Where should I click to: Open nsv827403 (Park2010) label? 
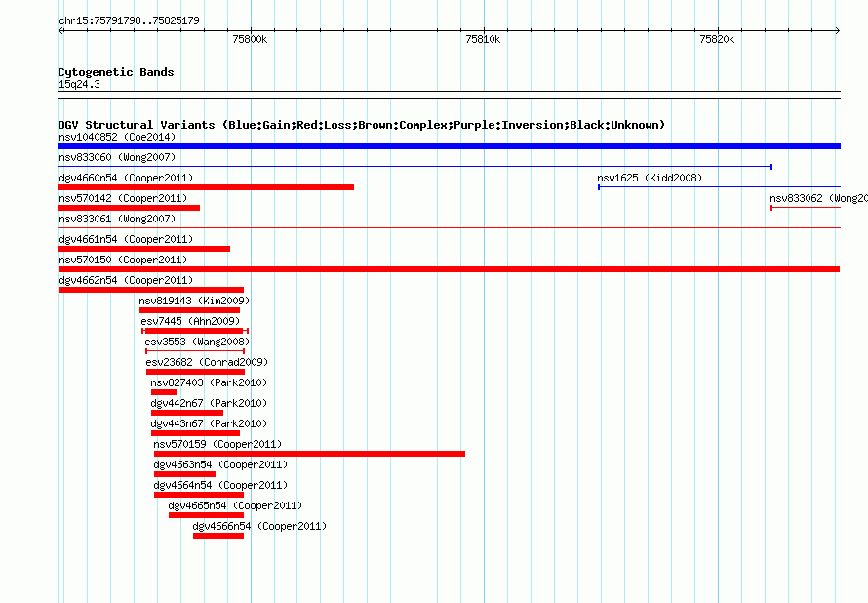click(209, 382)
